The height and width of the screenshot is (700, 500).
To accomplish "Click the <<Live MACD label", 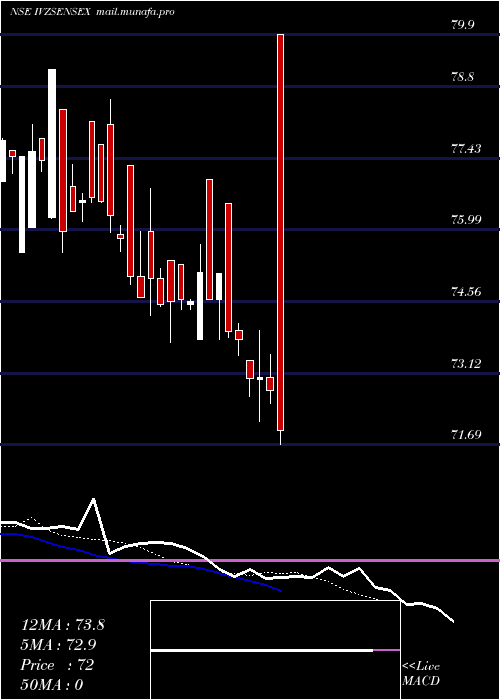I will click(x=421, y=674).
